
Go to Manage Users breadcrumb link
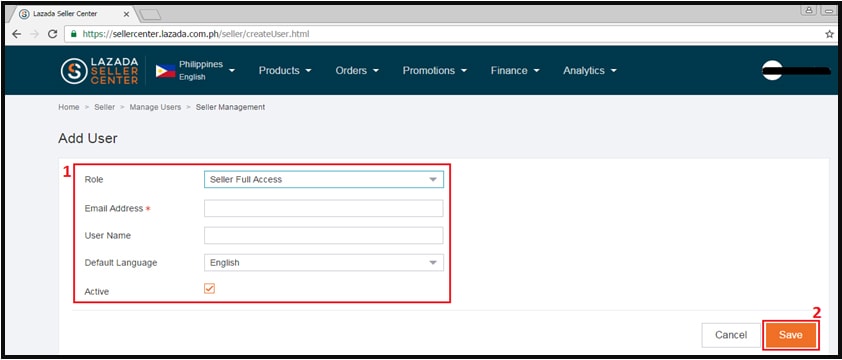point(155,107)
